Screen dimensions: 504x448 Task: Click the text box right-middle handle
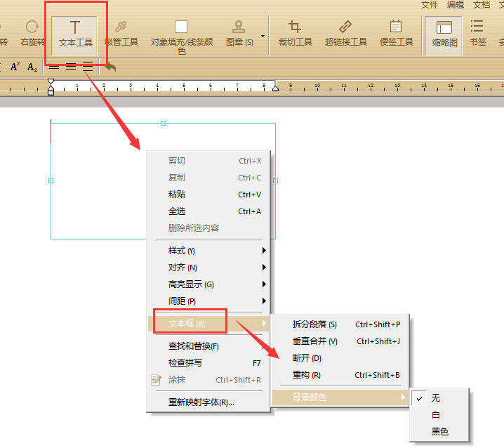pyautogui.click(x=275, y=181)
